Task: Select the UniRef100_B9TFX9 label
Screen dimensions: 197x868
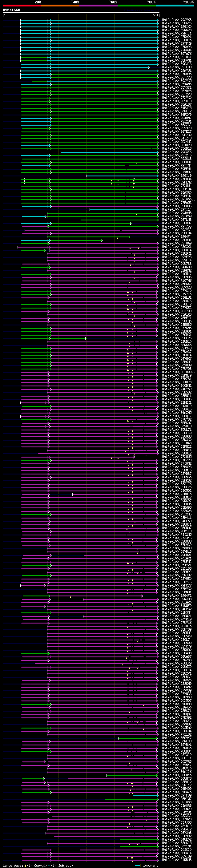Action: 177,43
